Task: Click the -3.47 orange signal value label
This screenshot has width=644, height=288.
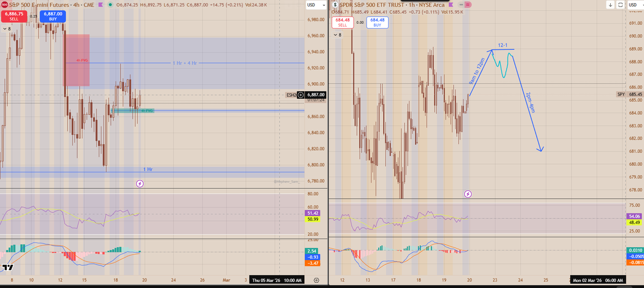Action: coord(312,263)
